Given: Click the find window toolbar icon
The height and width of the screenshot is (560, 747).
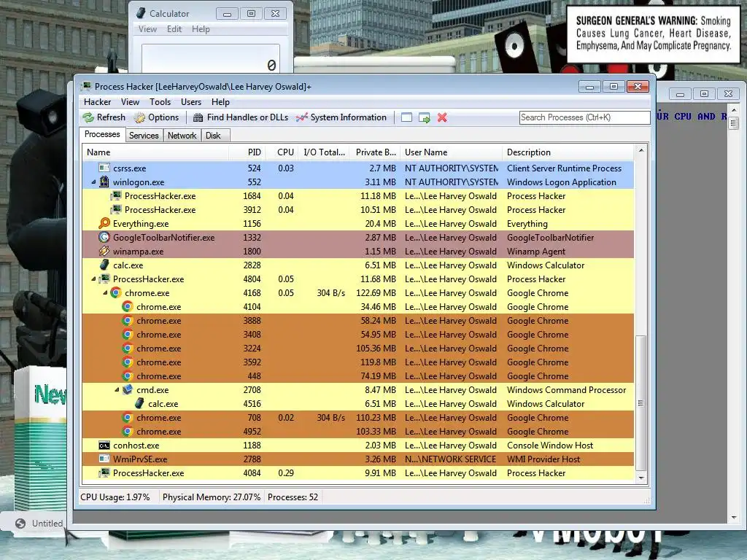Looking at the screenshot, I should coord(406,117).
